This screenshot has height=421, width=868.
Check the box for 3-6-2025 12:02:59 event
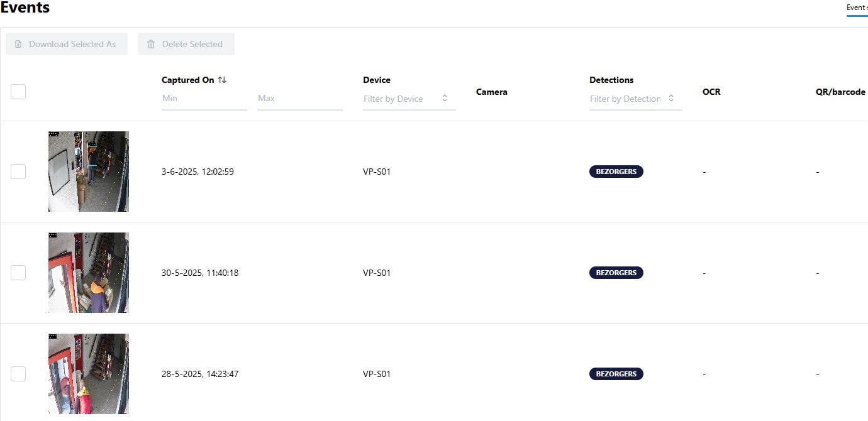(18, 172)
